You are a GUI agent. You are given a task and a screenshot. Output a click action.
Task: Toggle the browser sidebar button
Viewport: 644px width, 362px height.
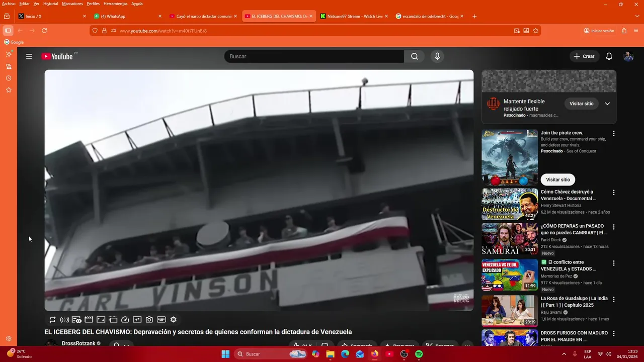click(8, 31)
